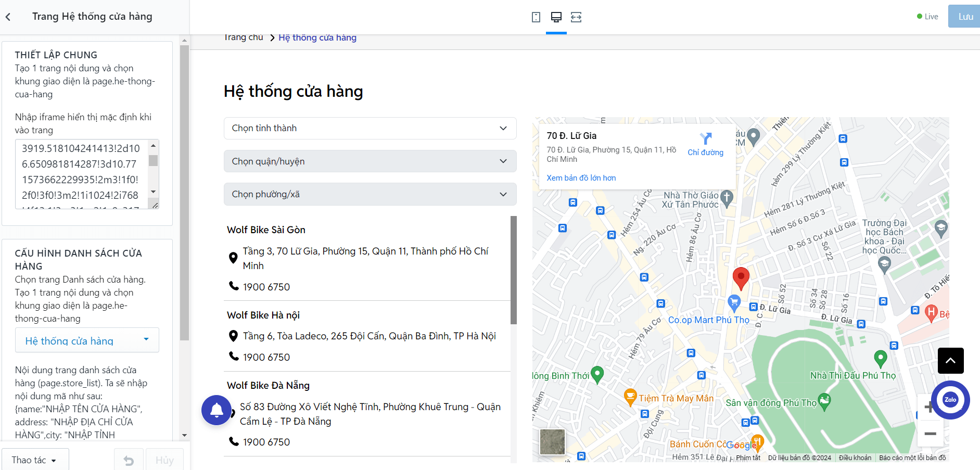
Task: Click the phone icon under Wolf Bike Đà Nẵng
Action: point(234,441)
